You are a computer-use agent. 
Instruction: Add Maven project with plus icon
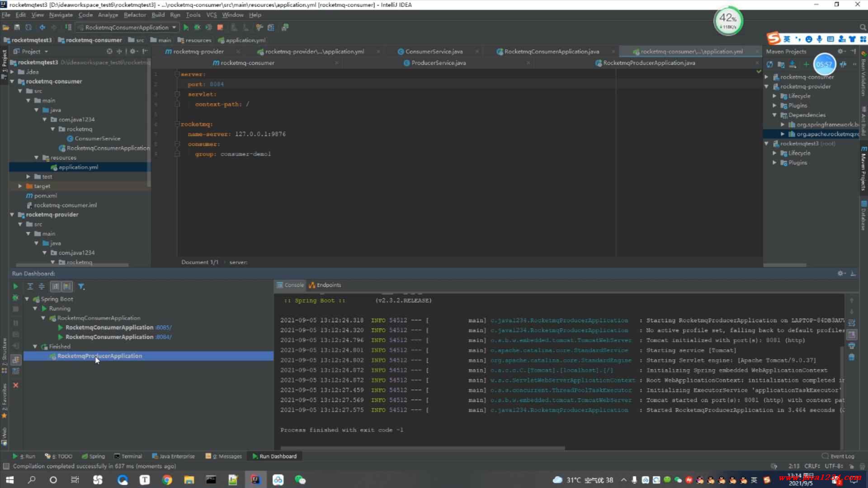coord(806,65)
